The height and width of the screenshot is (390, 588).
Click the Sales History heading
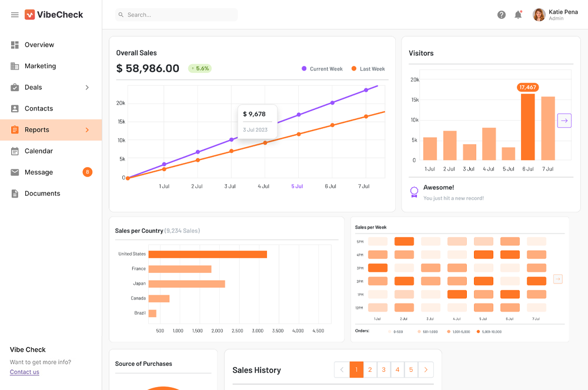point(256,370)
